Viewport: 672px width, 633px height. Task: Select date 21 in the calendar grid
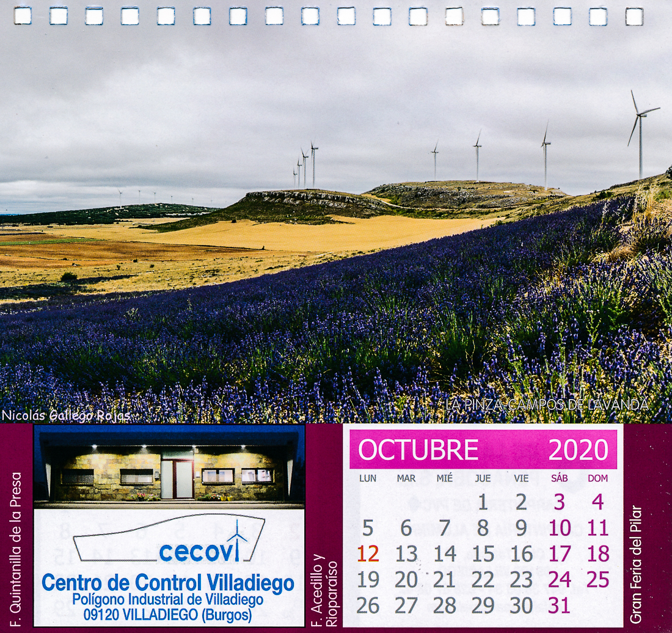pos(444,580)
